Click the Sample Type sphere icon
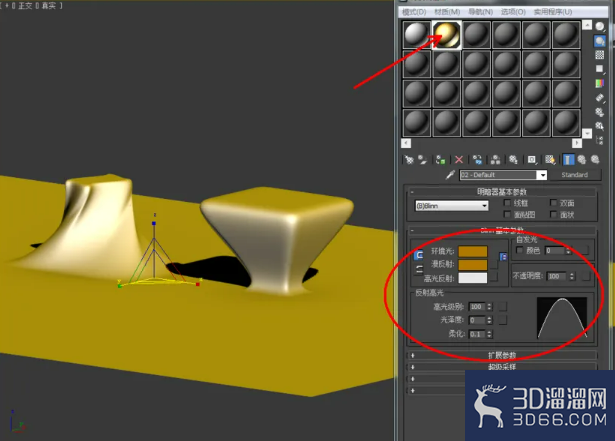 [600, 26]
